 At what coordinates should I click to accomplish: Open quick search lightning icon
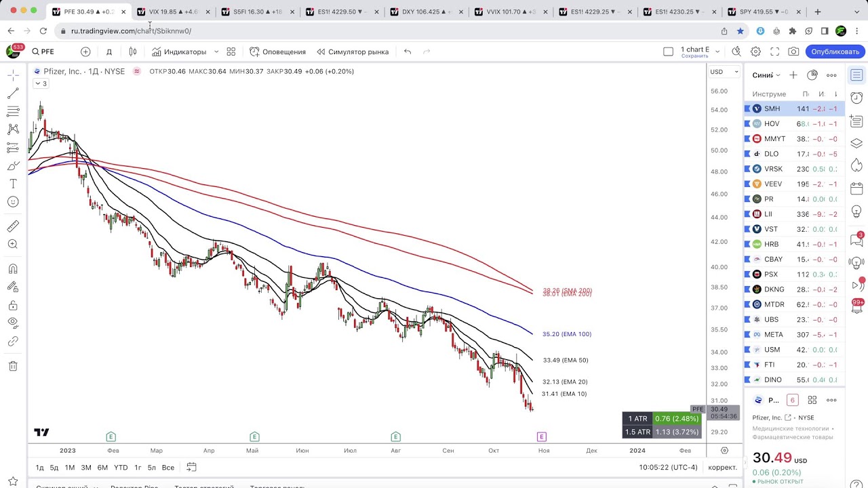pyautogui.click(x=736, y=52)
